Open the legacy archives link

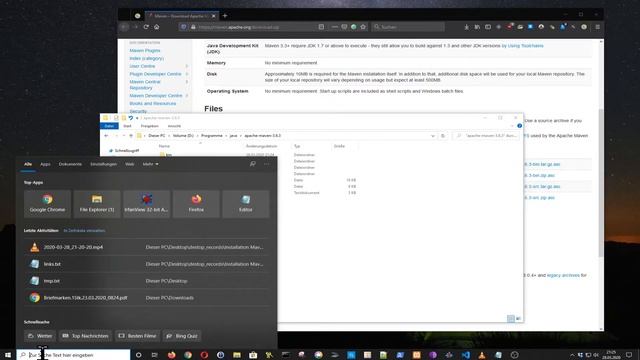pos(563,276)
